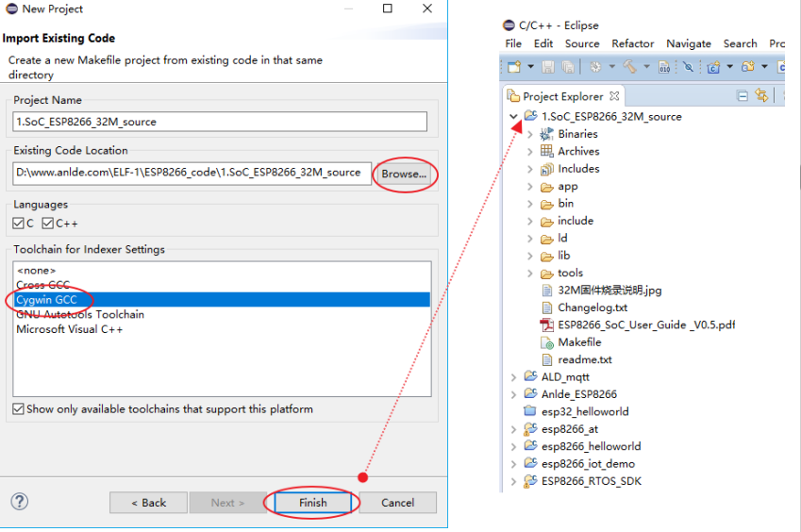Toggle Show only available toolchains checkbox
This screenshot has height=532, width=801.
click(19, 409)
